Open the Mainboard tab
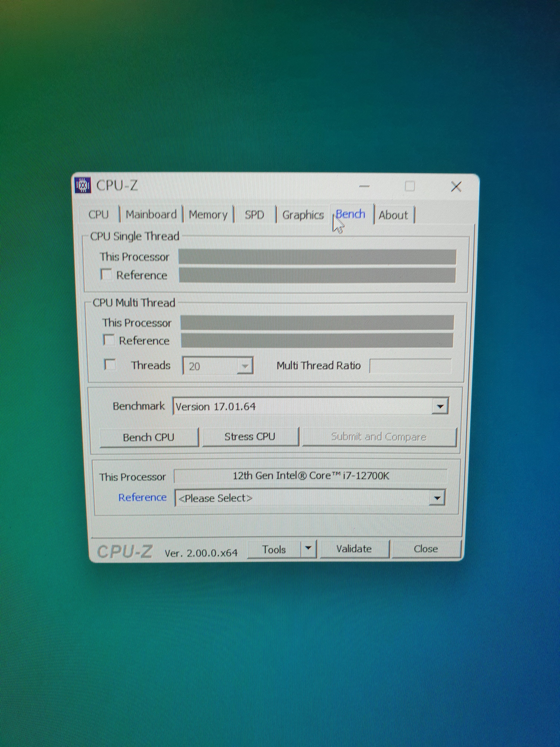The height and width of the screenshot is (747, 560). tap(151, 215)
